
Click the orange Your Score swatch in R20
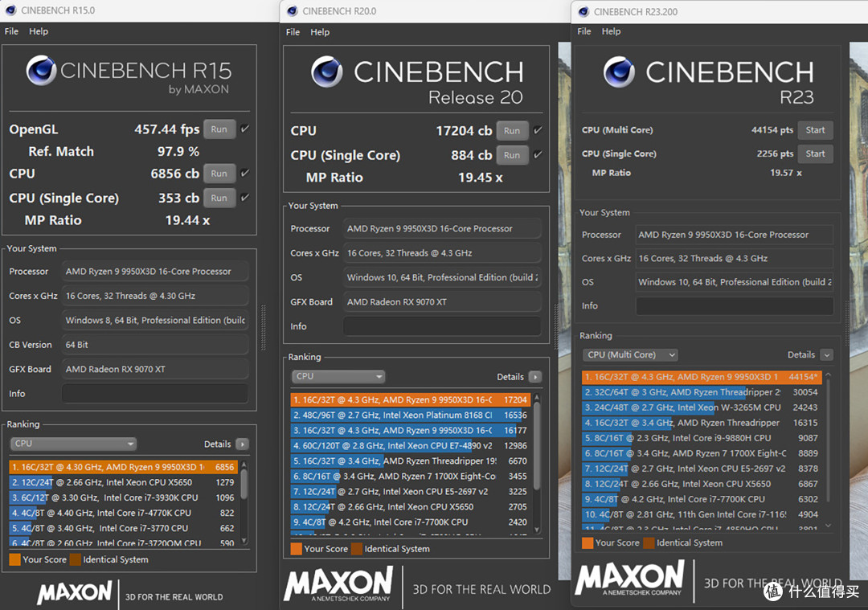click(296, 549)
